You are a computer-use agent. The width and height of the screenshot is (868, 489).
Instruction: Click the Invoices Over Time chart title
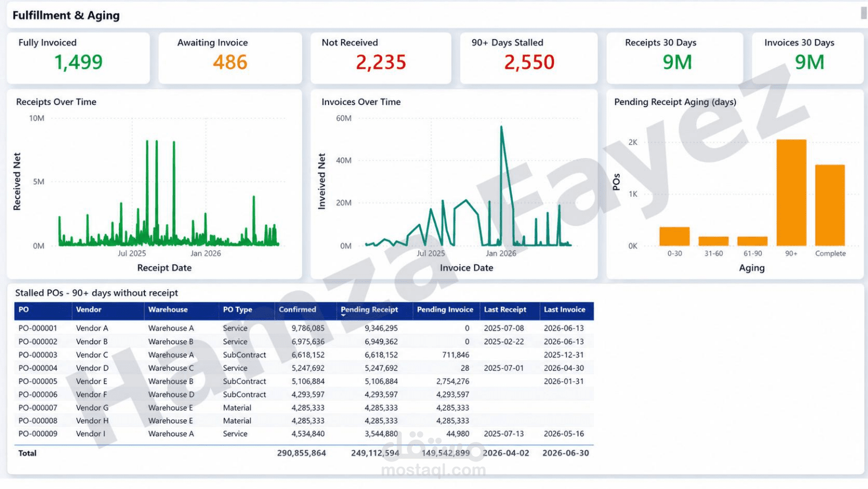click(361, 102)
